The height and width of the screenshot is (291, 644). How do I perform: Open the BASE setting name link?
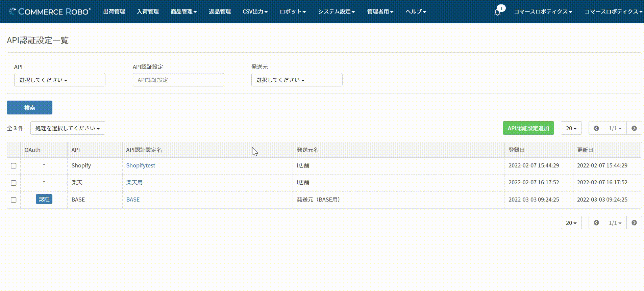pyautogui.click(x=133, y=200)
